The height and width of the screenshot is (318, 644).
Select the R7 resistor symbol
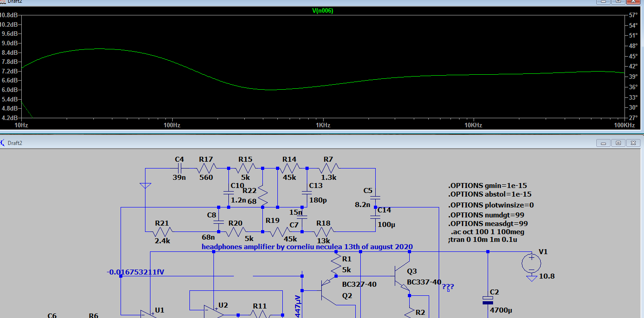click(329, 169)
